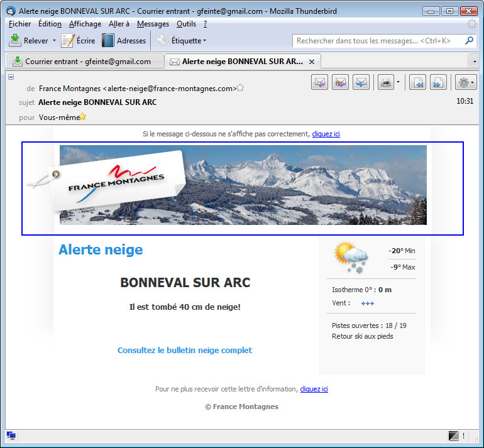This screenshot has width=484, height=448.
Task: Toggle the star next to Vous-même
Action: click(x=82, y=117)
